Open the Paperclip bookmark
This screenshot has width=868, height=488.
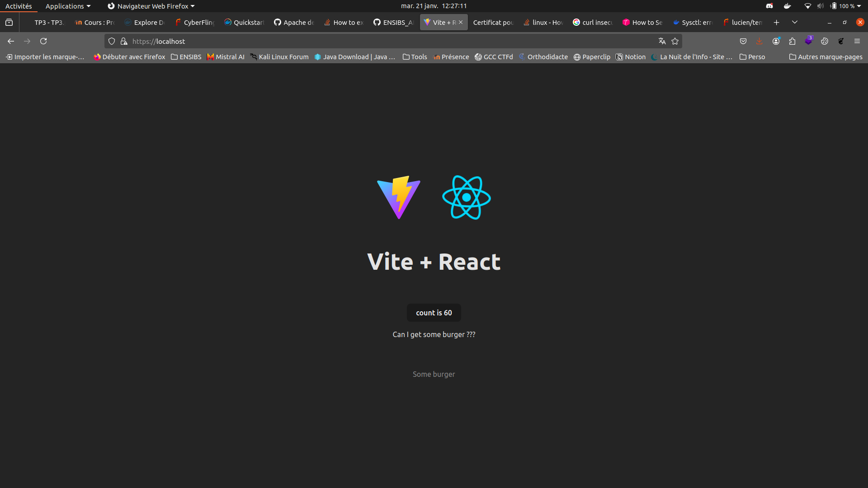pyautogui.click(x=592, y=57)
